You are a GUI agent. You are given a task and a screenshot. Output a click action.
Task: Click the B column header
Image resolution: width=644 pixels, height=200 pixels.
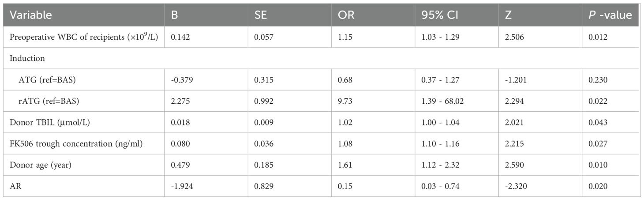175,15
